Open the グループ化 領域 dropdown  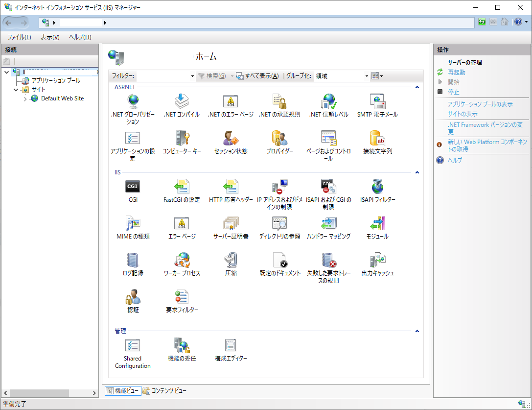[x=367, y=76]
